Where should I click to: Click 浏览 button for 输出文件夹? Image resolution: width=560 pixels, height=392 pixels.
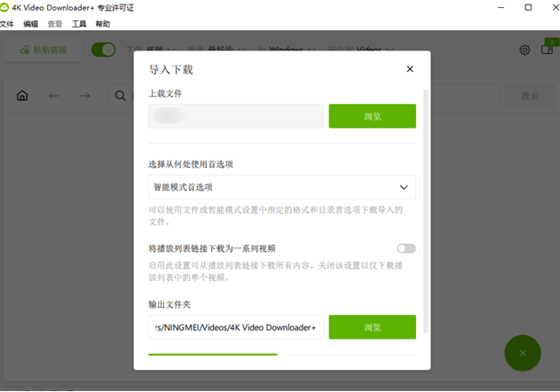pos(372,327)
